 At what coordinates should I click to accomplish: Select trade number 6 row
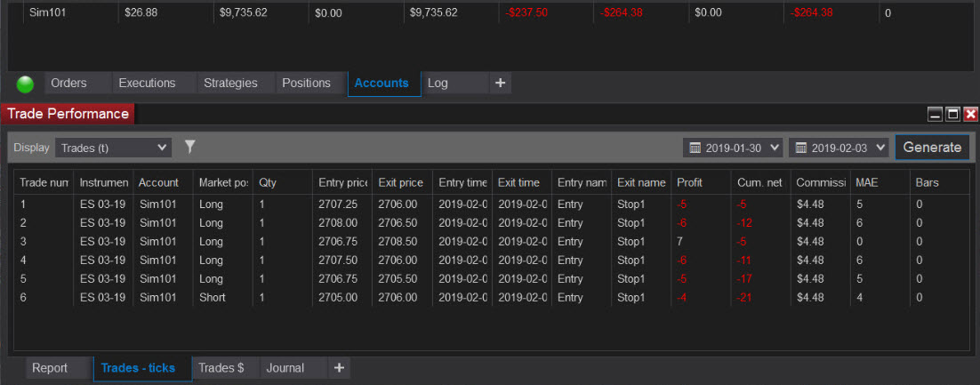point(492,298)
